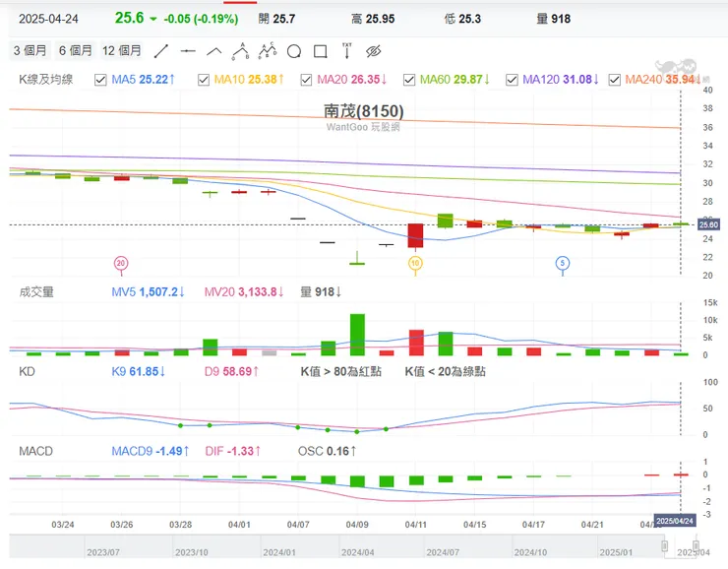
Task: Switch chart range to 3 個月
Action: coord(30,50)
